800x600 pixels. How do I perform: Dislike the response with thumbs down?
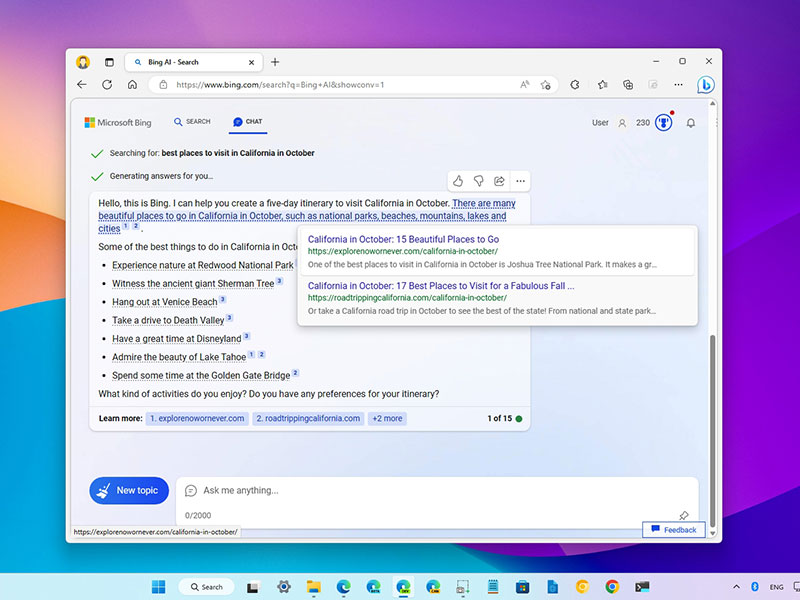pos(479,181)
